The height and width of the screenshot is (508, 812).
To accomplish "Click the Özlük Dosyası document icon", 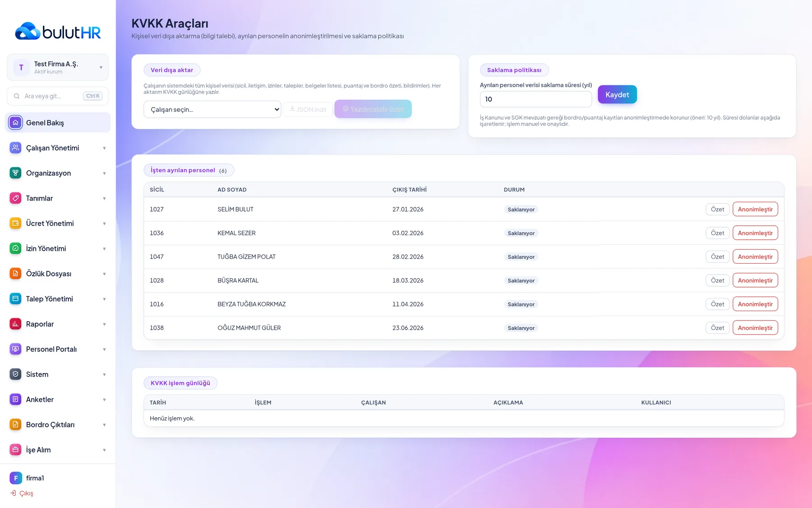I will [x=15, y=274].
